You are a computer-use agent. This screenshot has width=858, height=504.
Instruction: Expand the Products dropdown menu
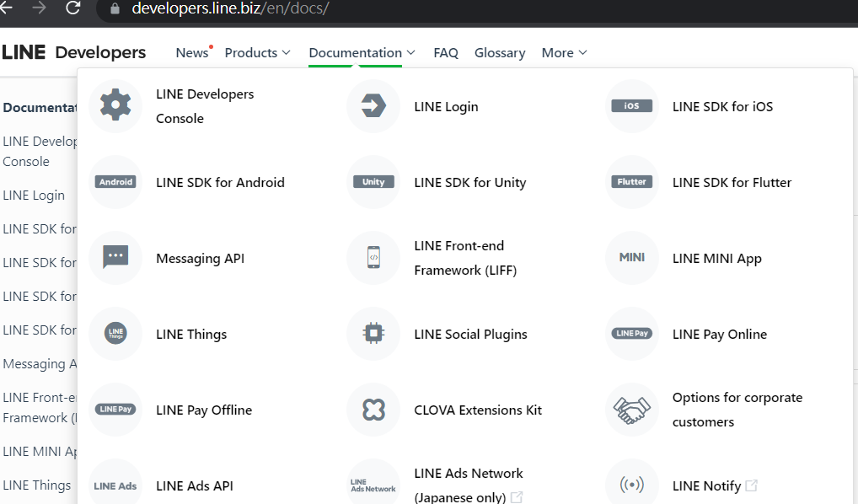pos(257,52)
